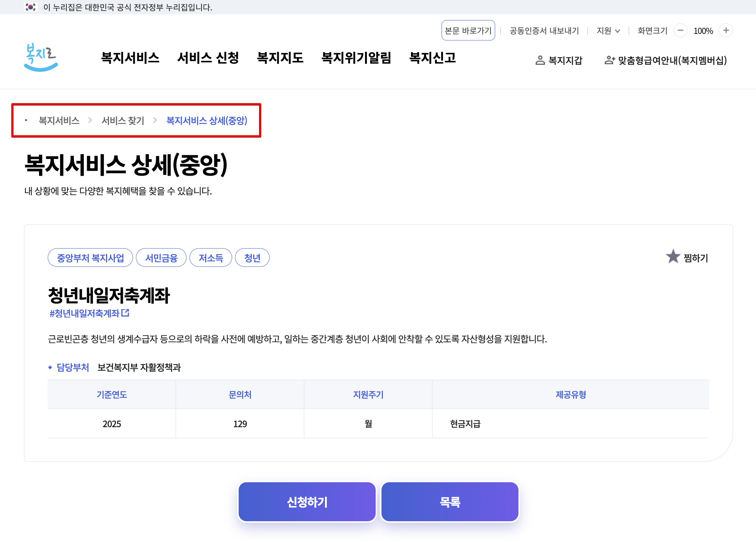Select the 청년 tag
The height and width of the screenshot is (542, 756).
point(252,258)
